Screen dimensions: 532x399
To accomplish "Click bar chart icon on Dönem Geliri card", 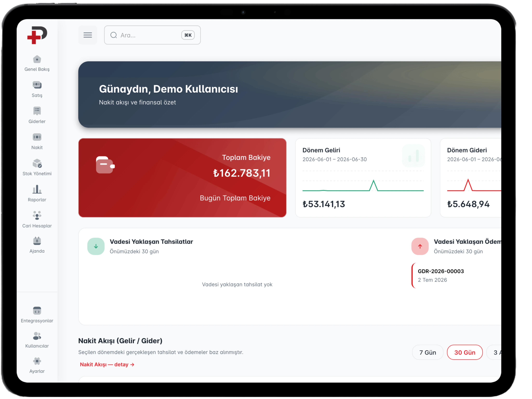I will 413,156.
